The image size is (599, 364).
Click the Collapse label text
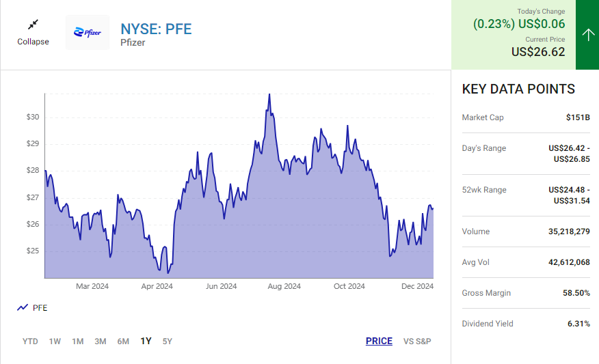click(33, 42)
